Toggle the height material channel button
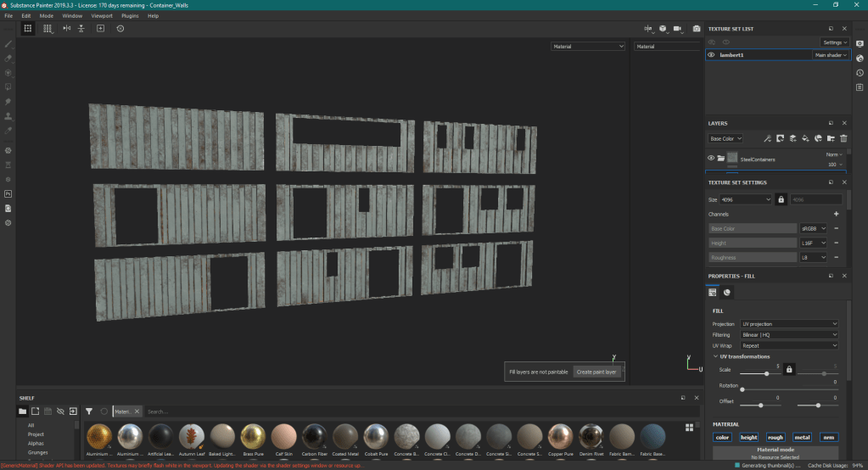Viewport: 868px width, 470px height. click(748, 438)
